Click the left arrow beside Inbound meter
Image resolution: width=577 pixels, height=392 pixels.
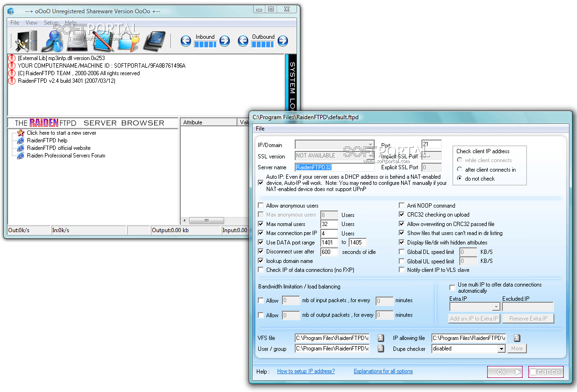tap(186, 41)
